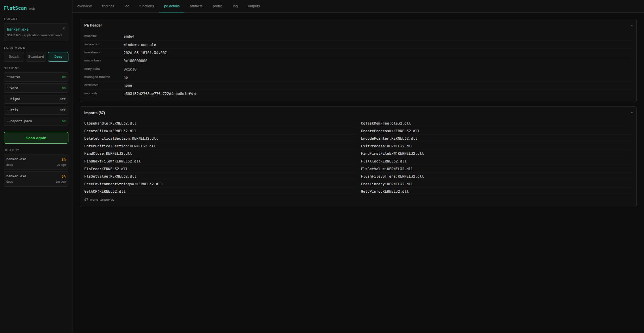Toggle the --yara option
The image size is (644, 333).
[x=36, y=88]
